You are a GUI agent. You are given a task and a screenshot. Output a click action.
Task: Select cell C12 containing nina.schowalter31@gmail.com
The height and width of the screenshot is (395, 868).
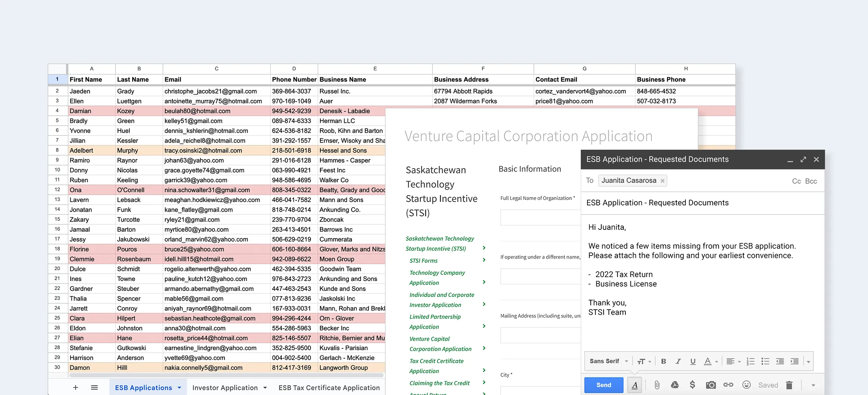coord(216,190)
